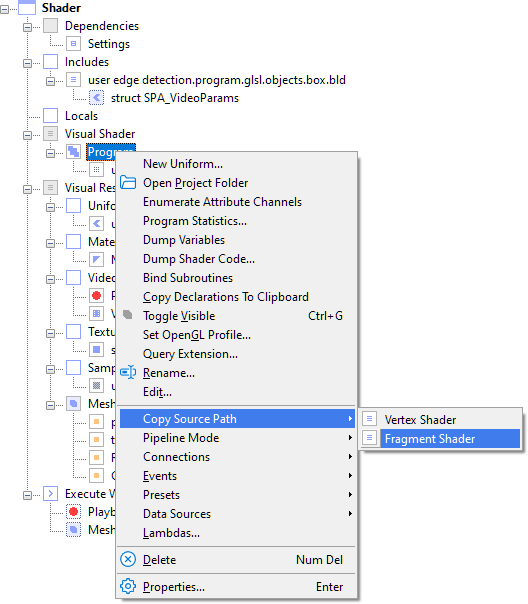Click the Program node icon in tree

[73, 152]
